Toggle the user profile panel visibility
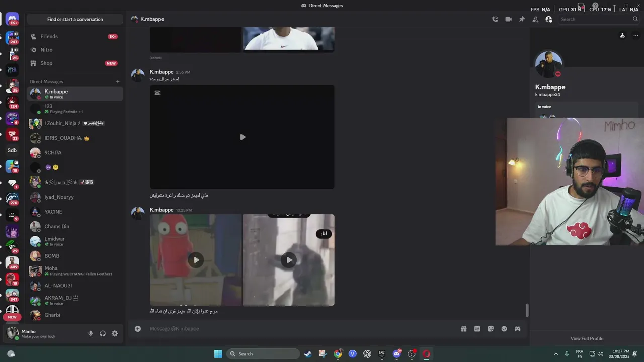This screenshot has height=362, width=644. 549,19
